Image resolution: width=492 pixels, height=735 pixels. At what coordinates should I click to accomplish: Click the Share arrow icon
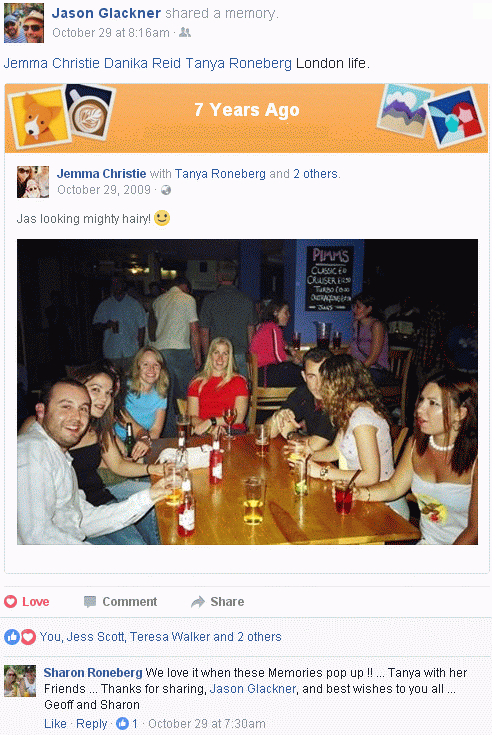[198, 601]
